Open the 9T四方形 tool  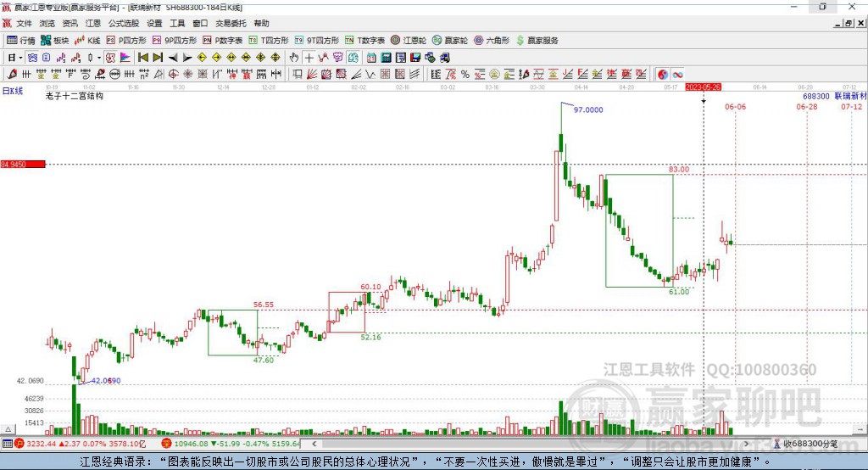[x=317, y=41]
